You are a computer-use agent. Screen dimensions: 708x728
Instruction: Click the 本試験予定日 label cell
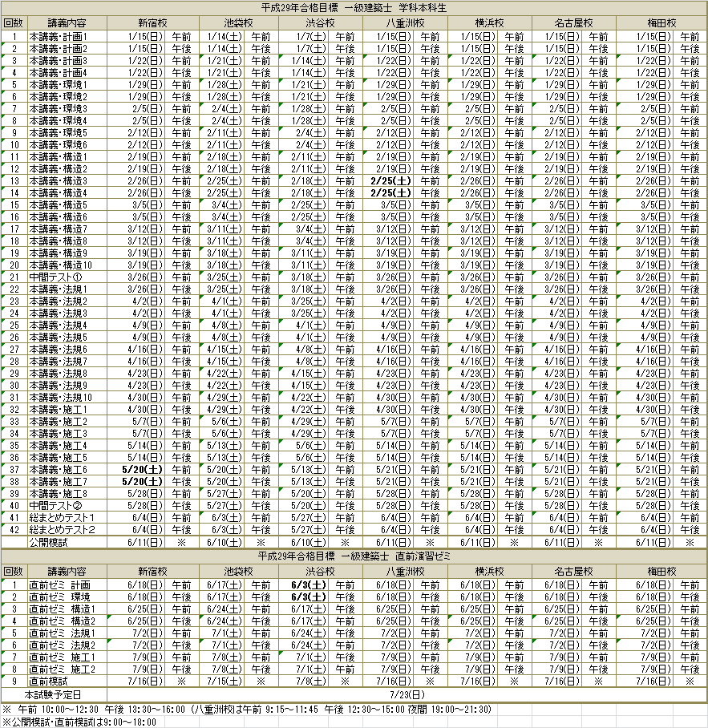53,694
